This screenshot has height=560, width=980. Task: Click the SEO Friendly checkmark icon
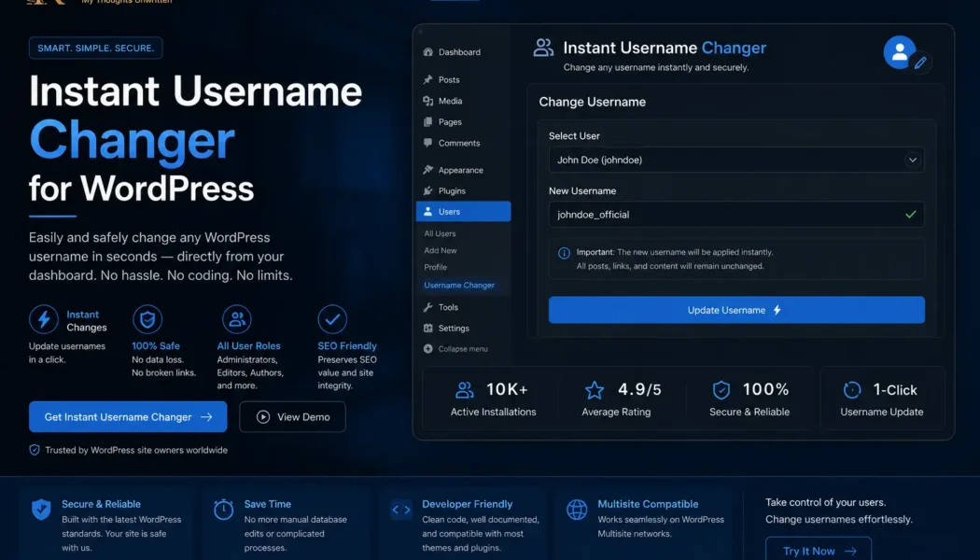point(332,319)
